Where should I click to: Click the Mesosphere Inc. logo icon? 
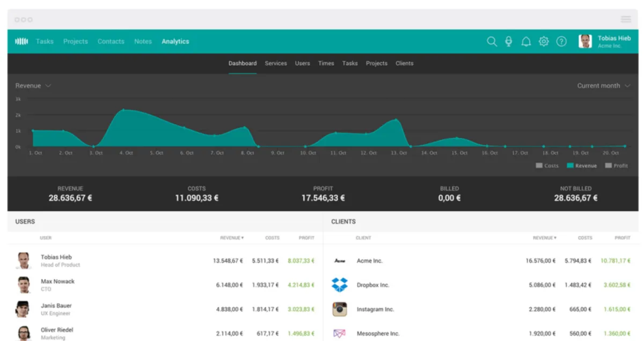point(339,333)
